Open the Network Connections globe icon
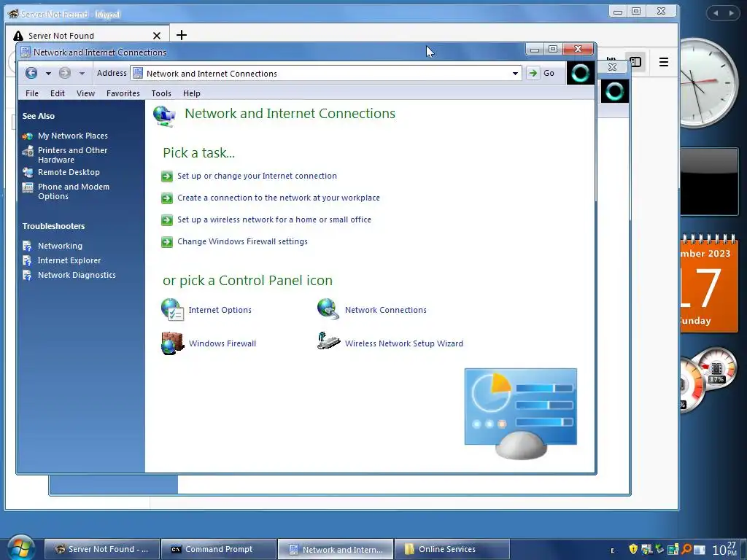747x560 pixels. [328, 309]
